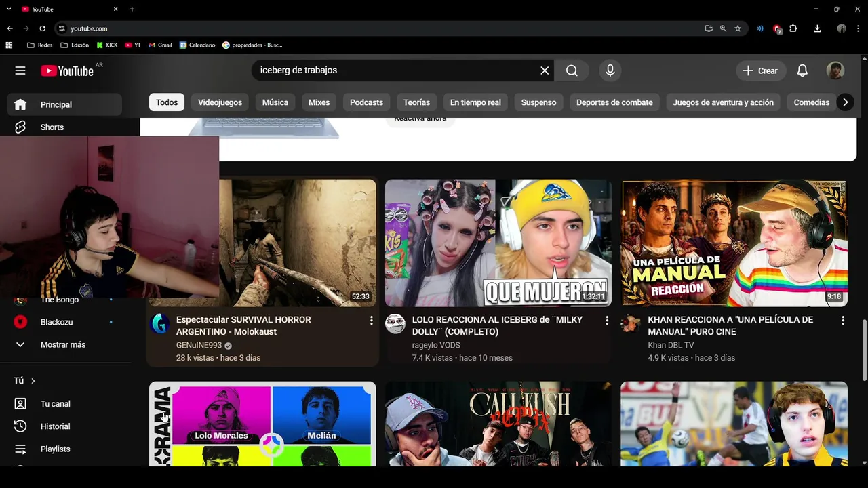868x488 pixels.
Task: Open the Redes bookmarks folder
Action: tap(40, 45)
